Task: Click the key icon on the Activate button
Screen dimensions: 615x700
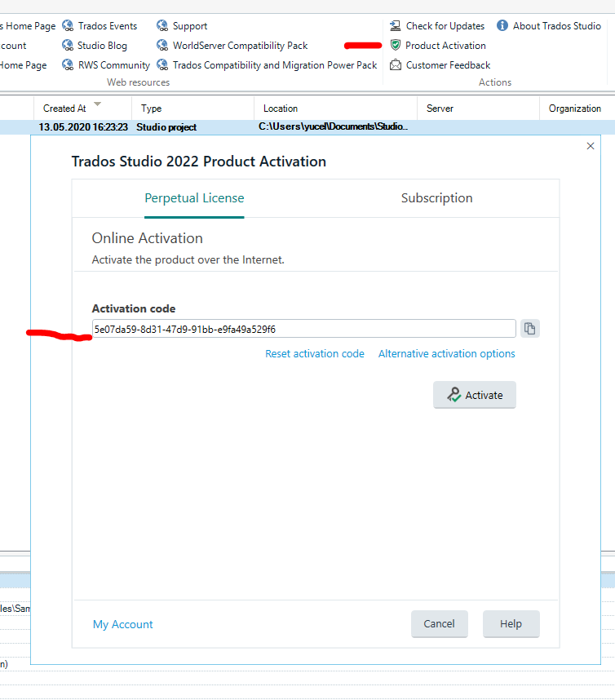Action: coord(454,395)
